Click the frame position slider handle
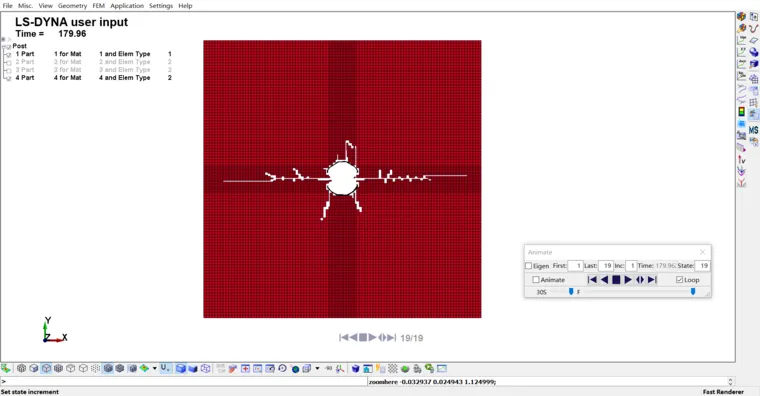Viewport: 760px width, 396px height. [x=693, y=291]
